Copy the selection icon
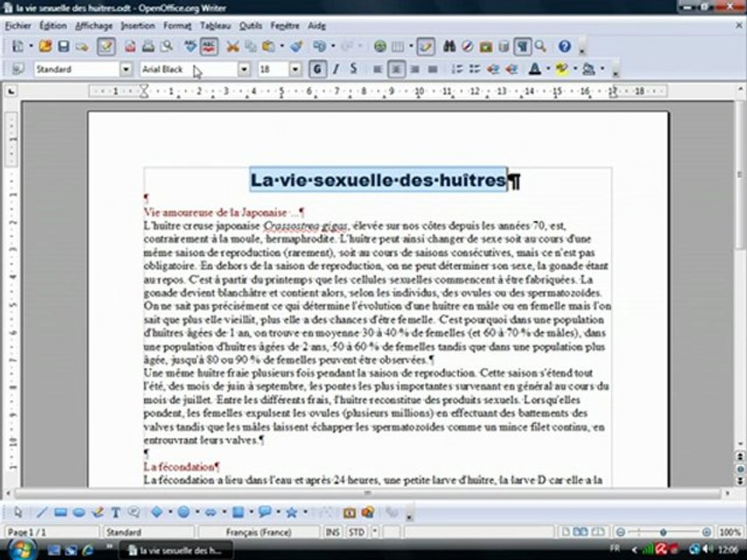Image resolution: width=747 pixels, height=560 pixels. [251, 46]
